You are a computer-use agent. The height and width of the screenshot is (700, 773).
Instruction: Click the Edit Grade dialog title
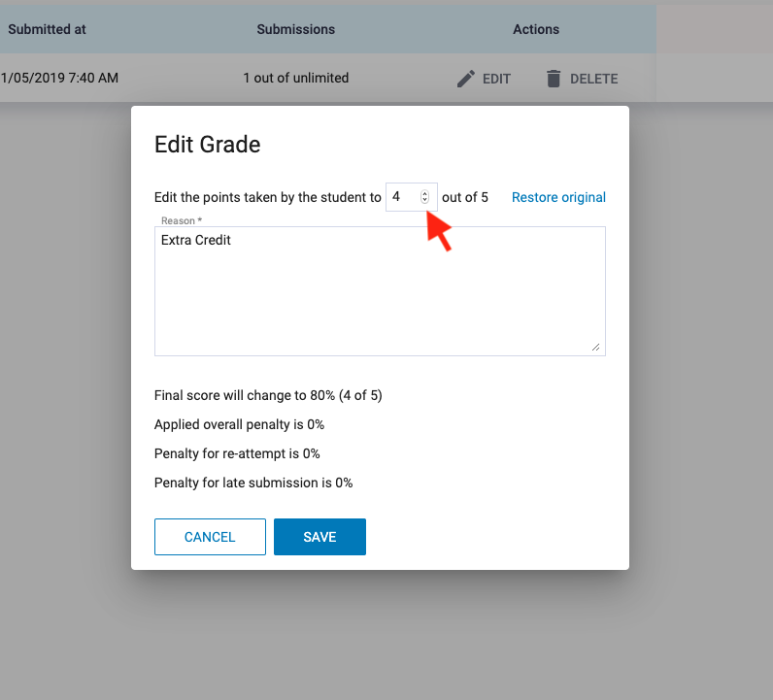[208, 145]
